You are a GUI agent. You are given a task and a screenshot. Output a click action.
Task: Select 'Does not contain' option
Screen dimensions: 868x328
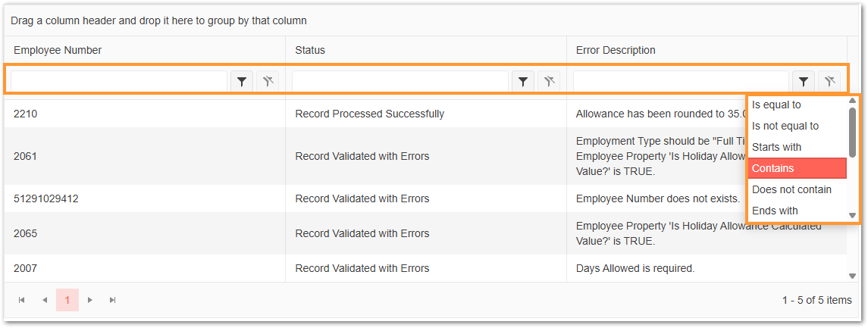click(797, 189)
